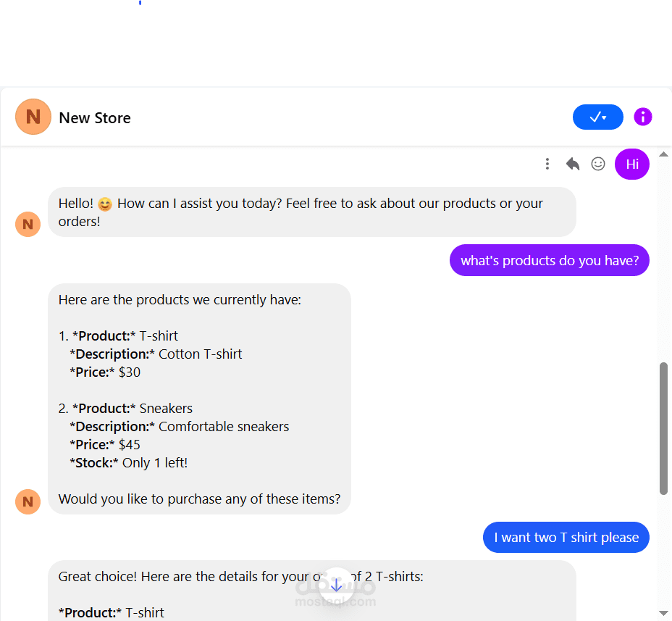Click the "Great choice!" order details message
Viewport: 672px width, 621px height.
click(312, 591)
